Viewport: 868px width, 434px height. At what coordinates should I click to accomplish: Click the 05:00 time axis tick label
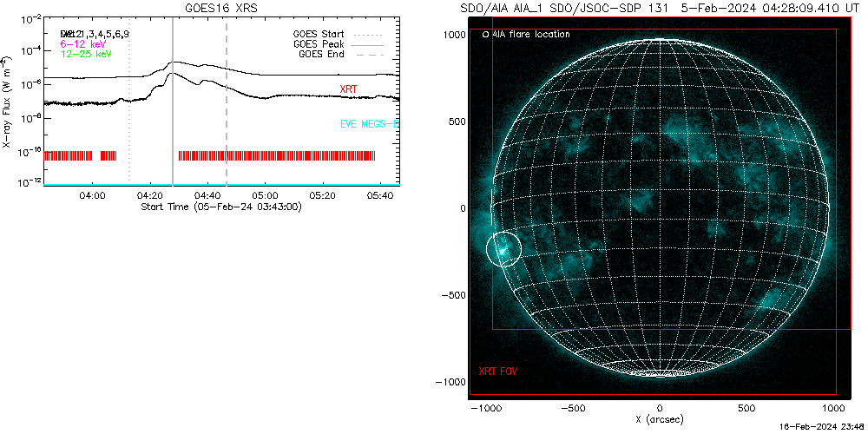click(x=265, y=194)
